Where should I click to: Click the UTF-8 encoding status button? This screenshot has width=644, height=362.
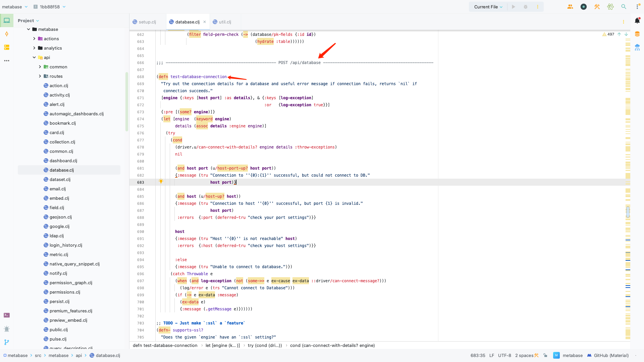coord(504,355)
